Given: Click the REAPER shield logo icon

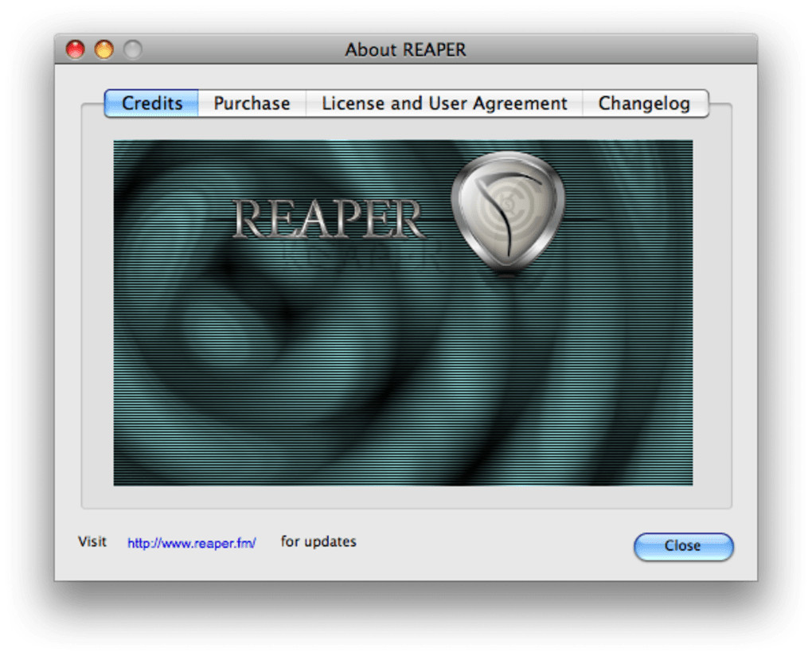Looking at the screenshot, I should pos(508,213).
